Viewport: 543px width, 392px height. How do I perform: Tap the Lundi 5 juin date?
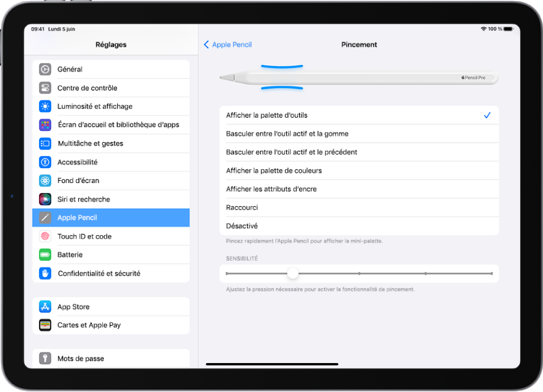[61, 29]
